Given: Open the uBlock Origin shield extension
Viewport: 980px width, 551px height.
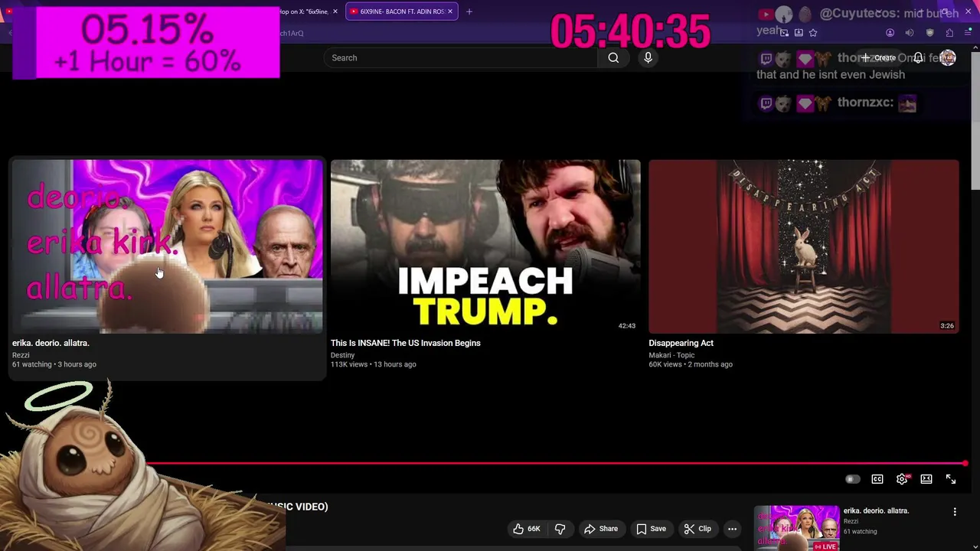Looking at the screenshot, I should click(929, 33).
